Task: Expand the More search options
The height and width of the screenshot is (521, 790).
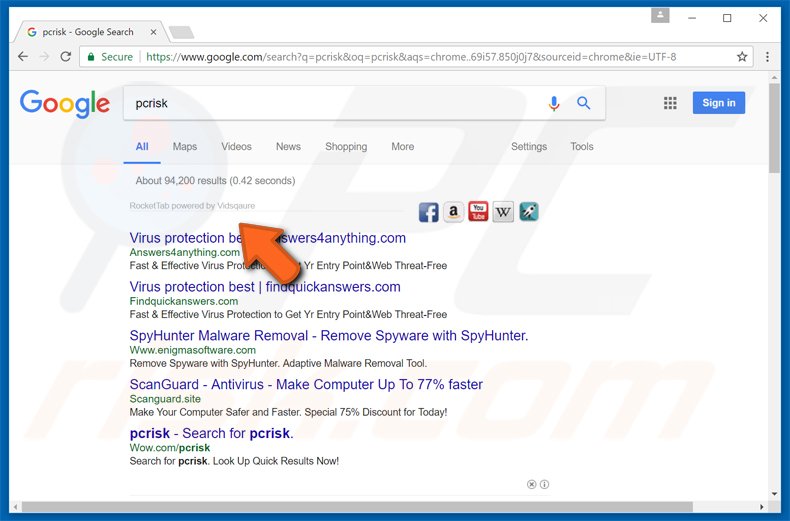Action: [x=402, y=147]
